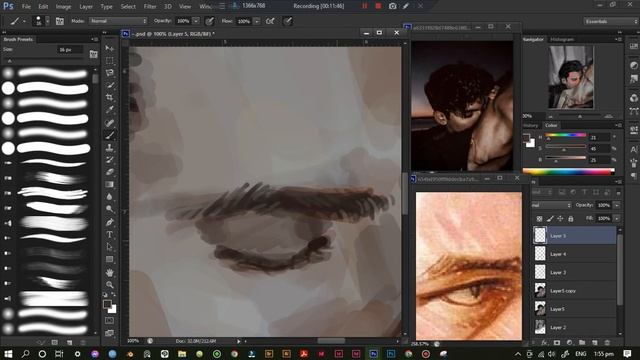Screen dimensions: 640x360
Task: Click the brush Size input field
Action: point(70,50)
